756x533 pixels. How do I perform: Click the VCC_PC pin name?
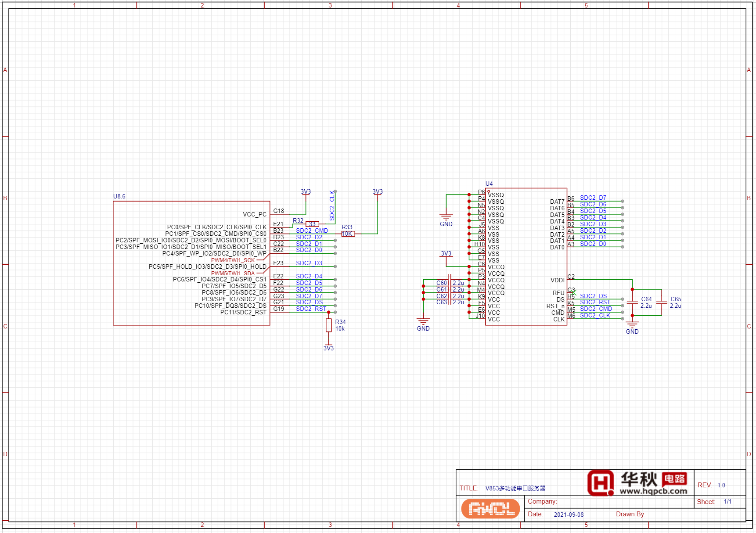click(x=255, y=214)
